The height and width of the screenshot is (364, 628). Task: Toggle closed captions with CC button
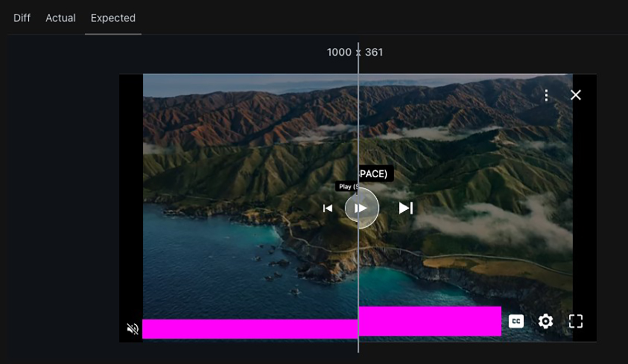coord(516,321)
